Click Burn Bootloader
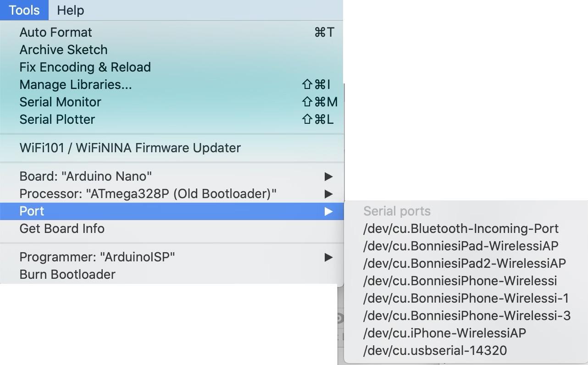 point(67,274)
